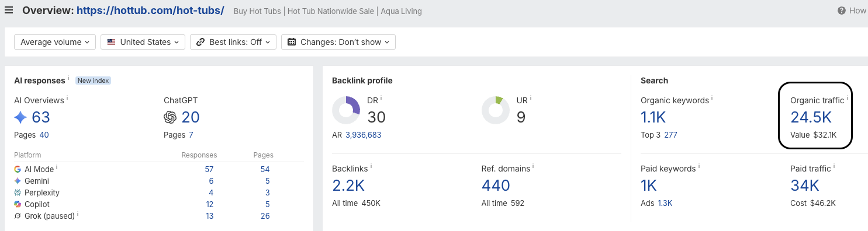Click the info icon beside AI Overviews
The image size is (868, 231).
pos(67,99)
